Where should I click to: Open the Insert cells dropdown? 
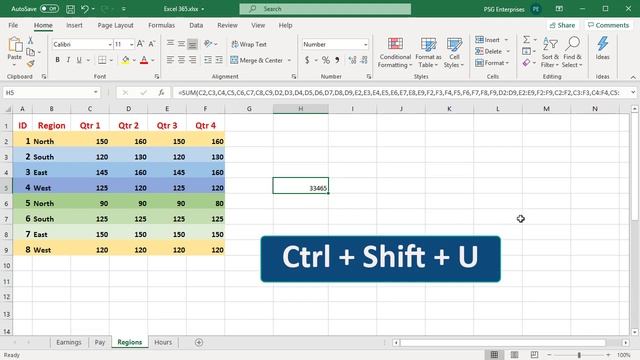[x=507, y=40]
